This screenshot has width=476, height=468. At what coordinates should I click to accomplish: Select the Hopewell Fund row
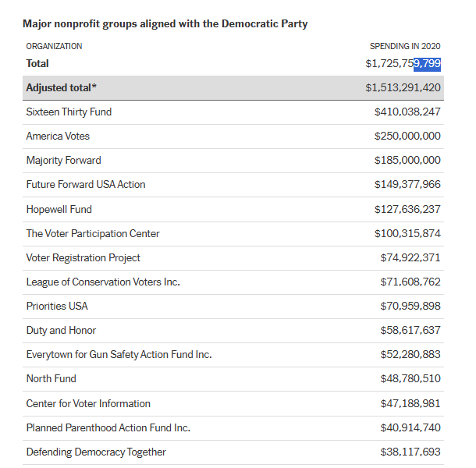pos(59,209)
